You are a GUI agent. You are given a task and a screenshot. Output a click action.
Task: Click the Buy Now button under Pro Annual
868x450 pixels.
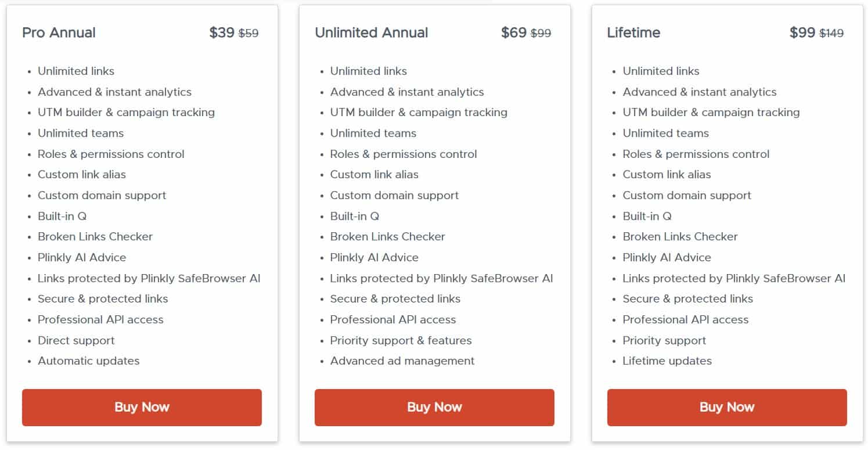point(142,407)
